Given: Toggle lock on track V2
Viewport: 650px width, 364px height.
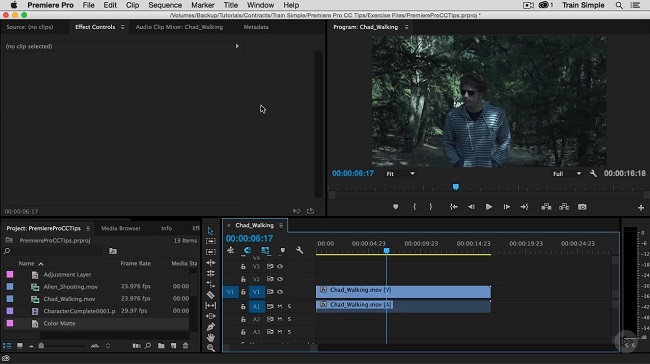Looking at the screenshot, I should pos(243,279).
